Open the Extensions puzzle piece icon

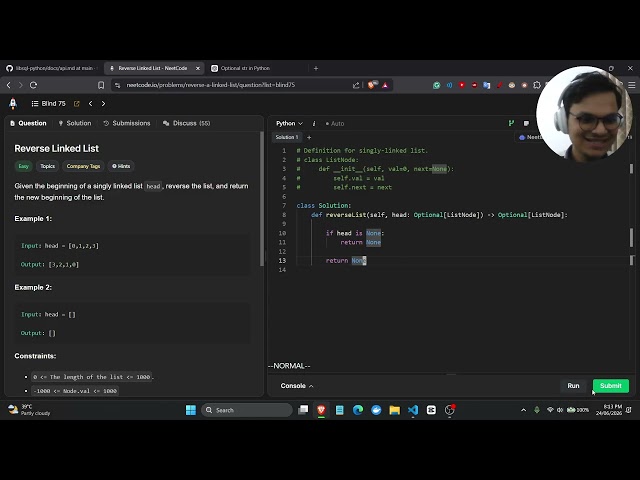tap(537, 85)
